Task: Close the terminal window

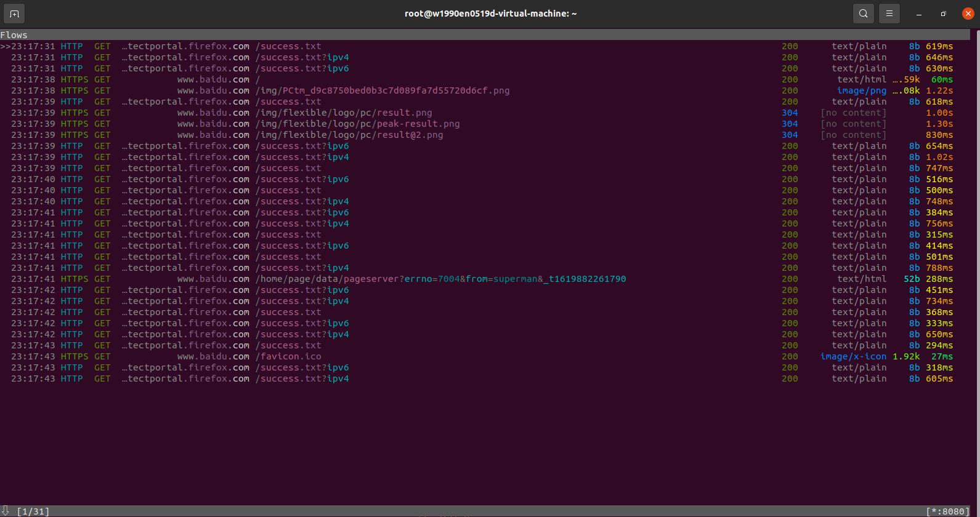Action: click(x=968, y=14)
